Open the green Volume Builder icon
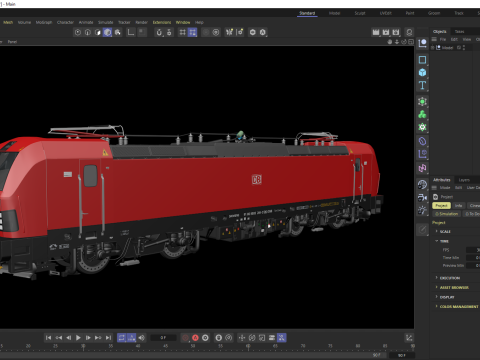Viewport: 480px width, 360px height. pos(422,127)
